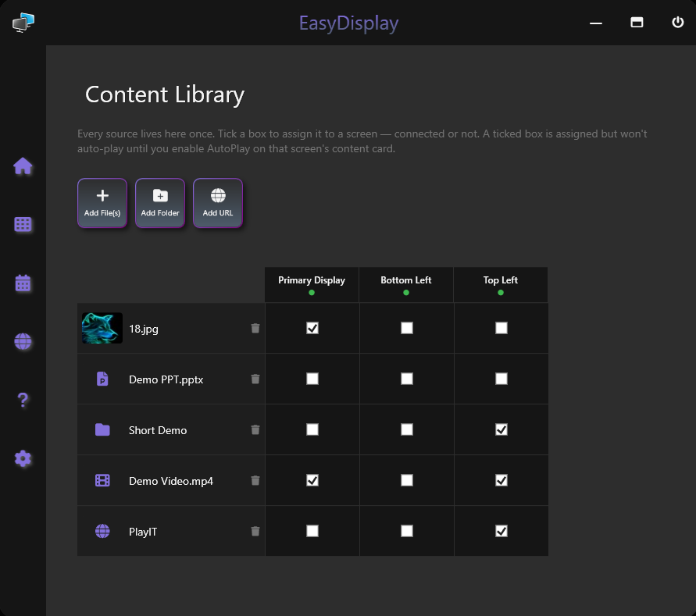Open the globe web sidebar icon
The image size is (696, 616).
23,341
